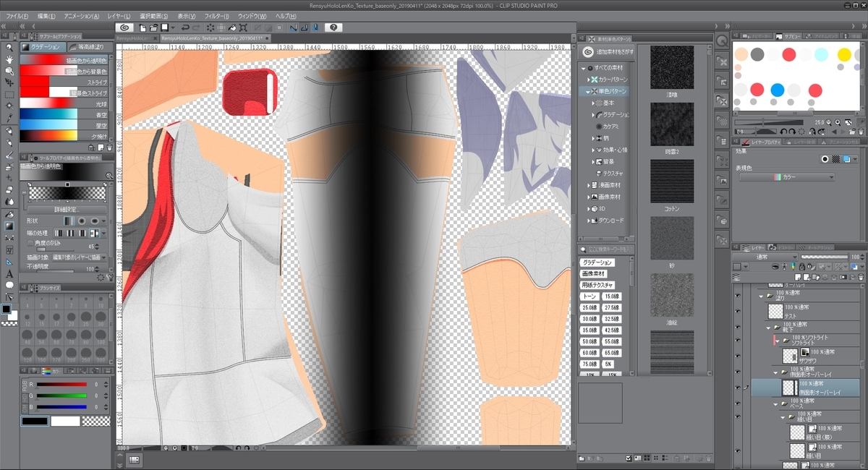Select the Auto select wand tool
Screen dimensions: 868x470
tap(9, 106)
